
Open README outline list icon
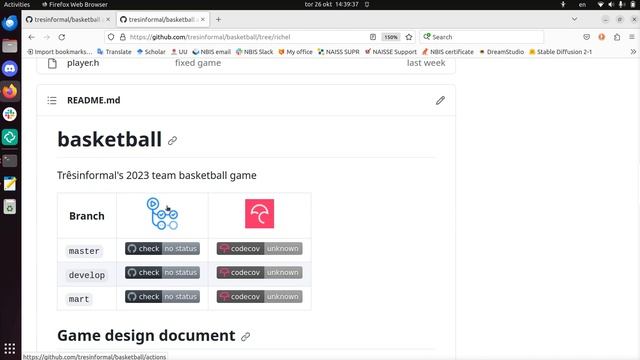click(x=52, y=100)
